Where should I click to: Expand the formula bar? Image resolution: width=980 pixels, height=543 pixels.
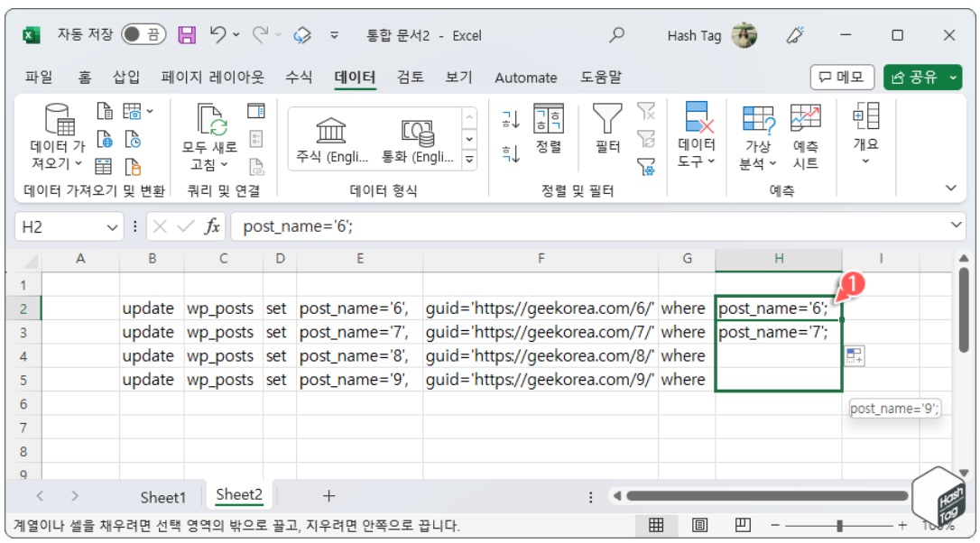pyautogui.click(x=956, y=225)
